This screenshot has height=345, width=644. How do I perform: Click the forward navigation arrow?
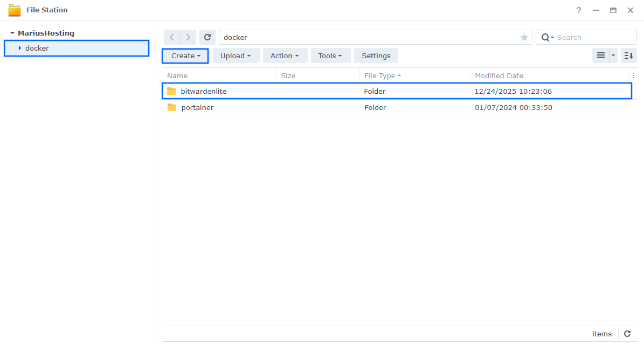tap(188, 37)
